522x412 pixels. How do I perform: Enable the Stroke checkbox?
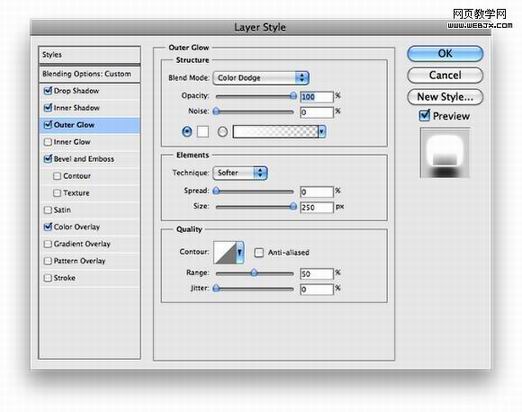click(48, 278)
